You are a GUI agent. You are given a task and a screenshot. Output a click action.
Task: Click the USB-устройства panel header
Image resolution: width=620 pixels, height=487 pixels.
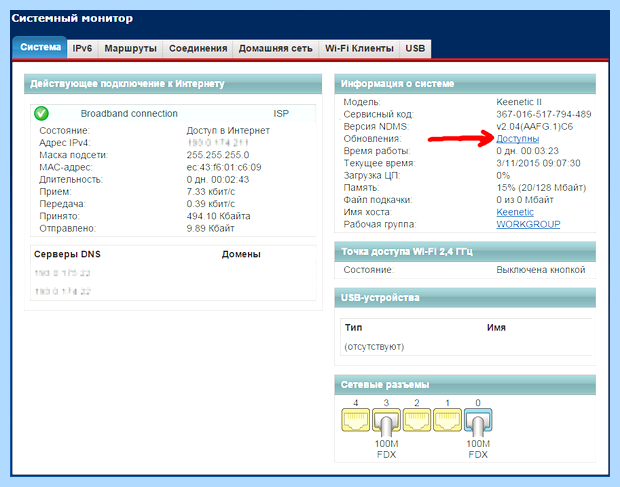pyautogui.click(x=465, y=298)
